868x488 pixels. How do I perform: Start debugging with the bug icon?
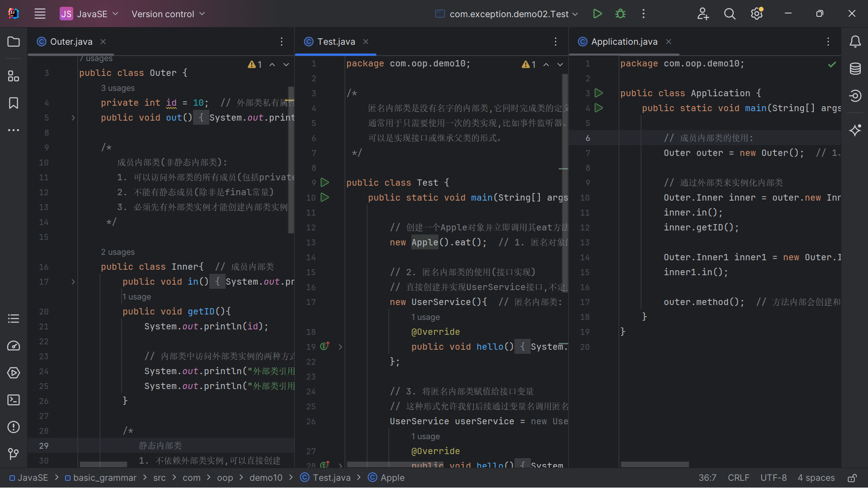(620, 14)
